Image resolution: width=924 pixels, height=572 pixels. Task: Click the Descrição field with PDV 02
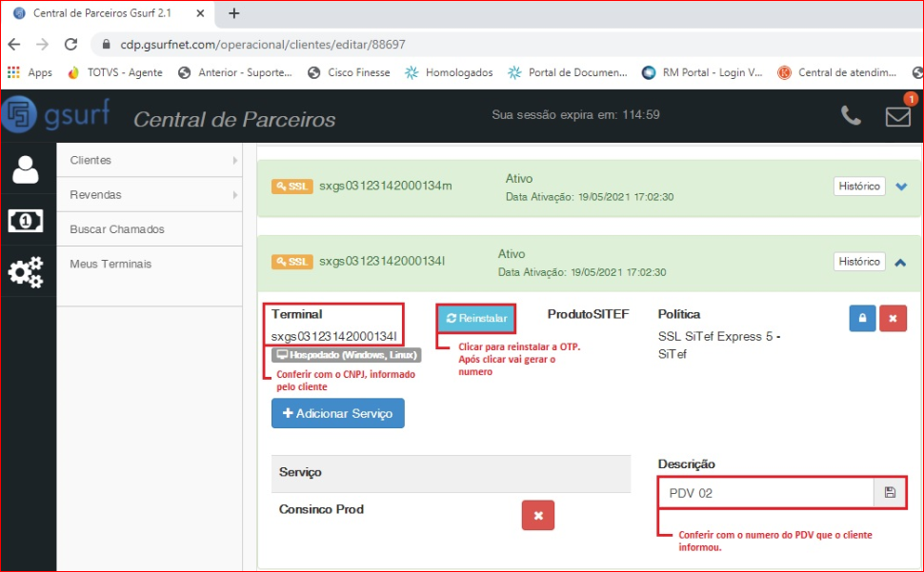pyautogui.click(x=766, y=493)
